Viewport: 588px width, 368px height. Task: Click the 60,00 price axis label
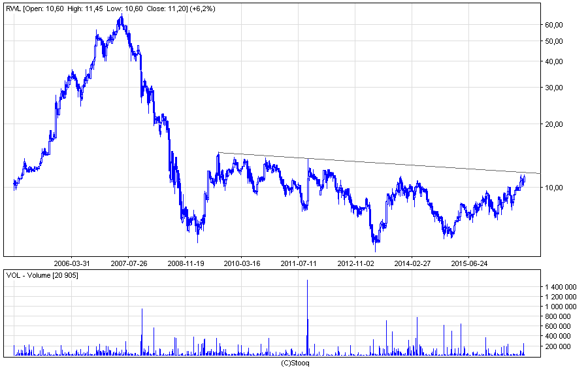pyautogui.click(x=554, y=25)
